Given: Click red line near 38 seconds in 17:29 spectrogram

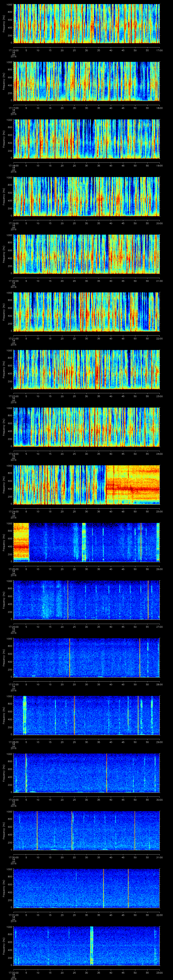Looking at the screenshot, I should (x=106, y=772).
